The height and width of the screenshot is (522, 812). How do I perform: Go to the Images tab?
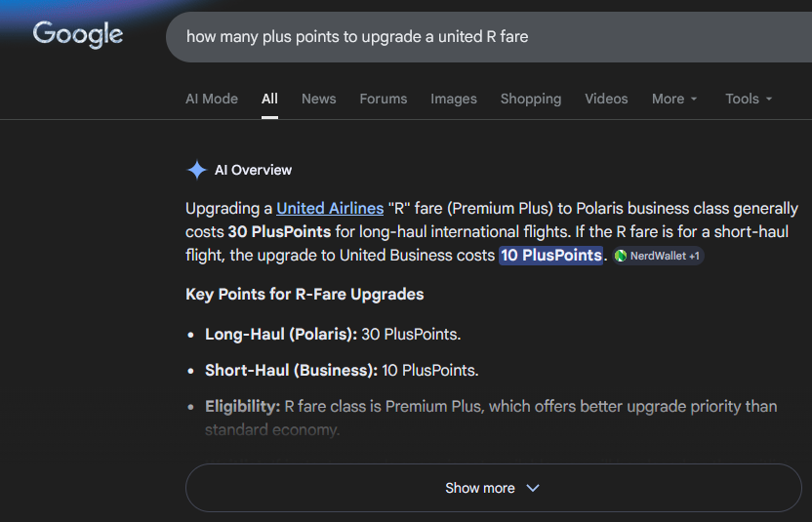pos(454,99)
